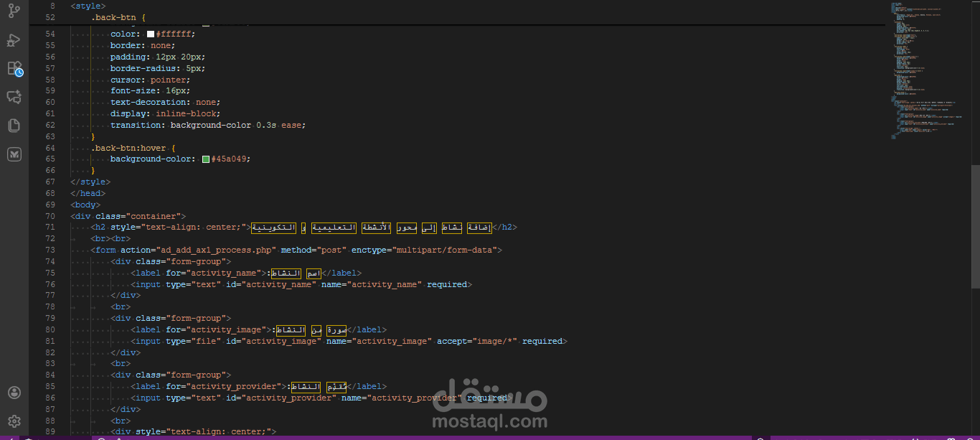Place cursor on 'display: inline-block;'

(x=165, y=114)
